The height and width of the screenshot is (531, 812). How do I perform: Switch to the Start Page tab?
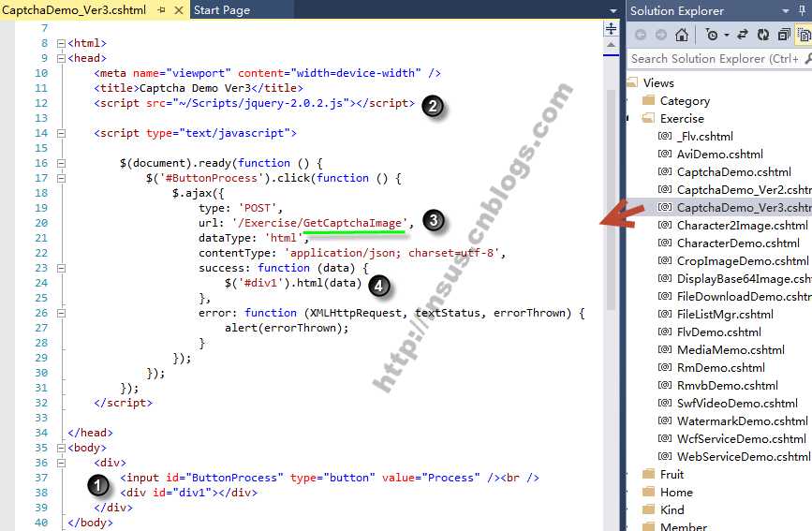click(222, 10)
